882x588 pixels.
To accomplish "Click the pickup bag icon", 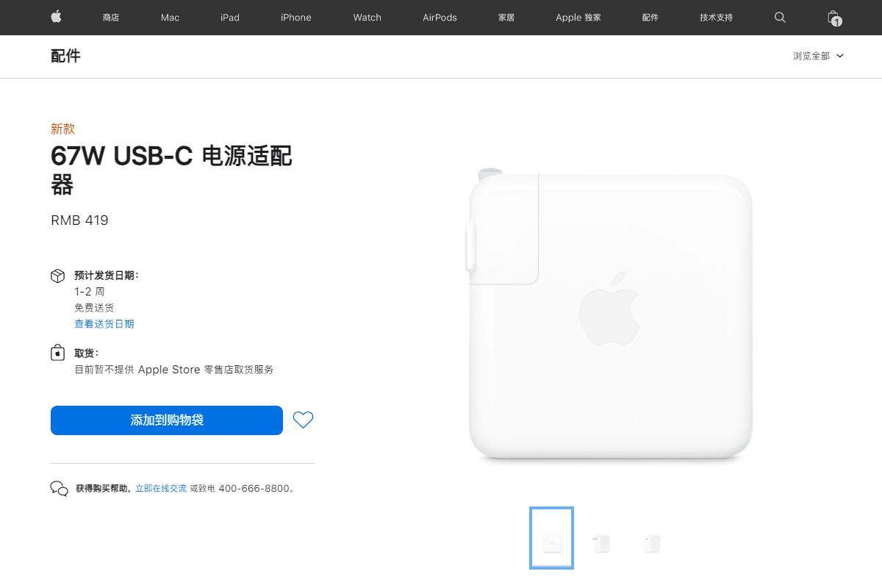I will tap(57, 354).
